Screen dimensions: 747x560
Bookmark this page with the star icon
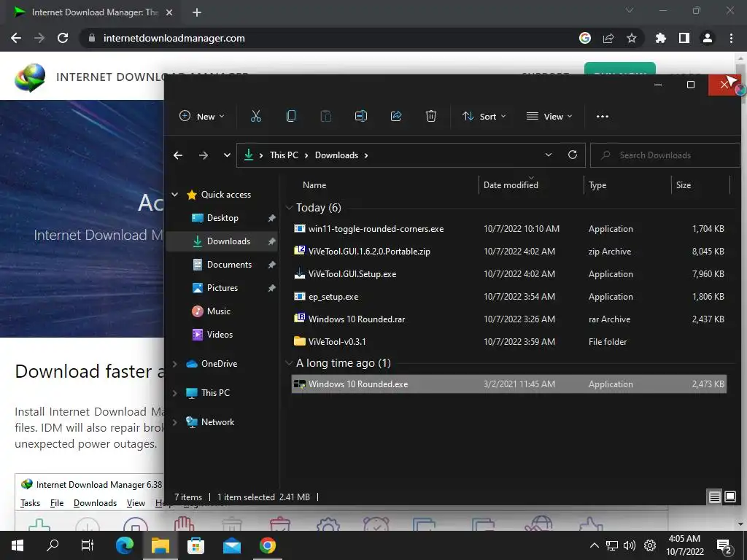(x=632, y=38)
